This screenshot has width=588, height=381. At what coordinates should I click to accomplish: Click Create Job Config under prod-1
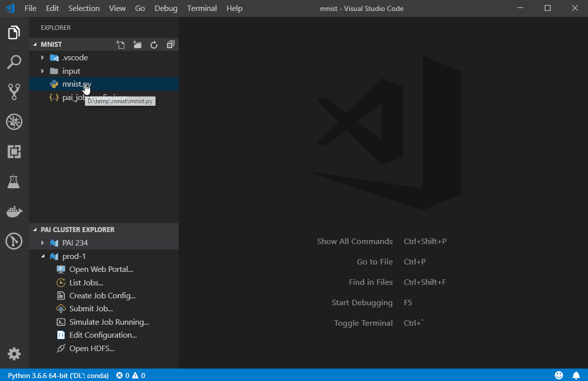pyautogui.click(x=103, y=295)
